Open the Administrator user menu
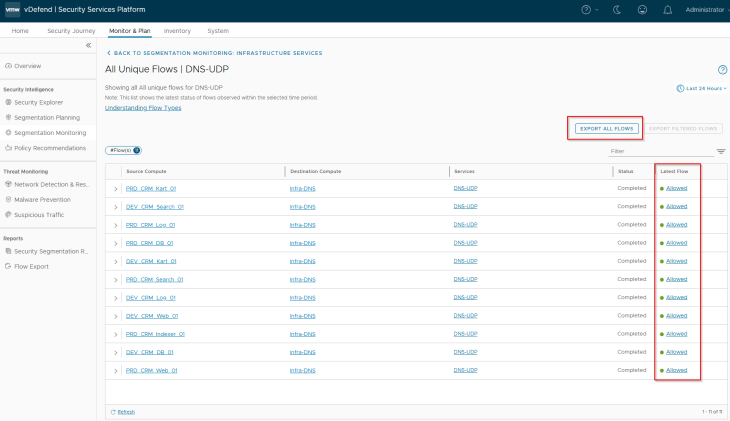 [x=703, y=9]
